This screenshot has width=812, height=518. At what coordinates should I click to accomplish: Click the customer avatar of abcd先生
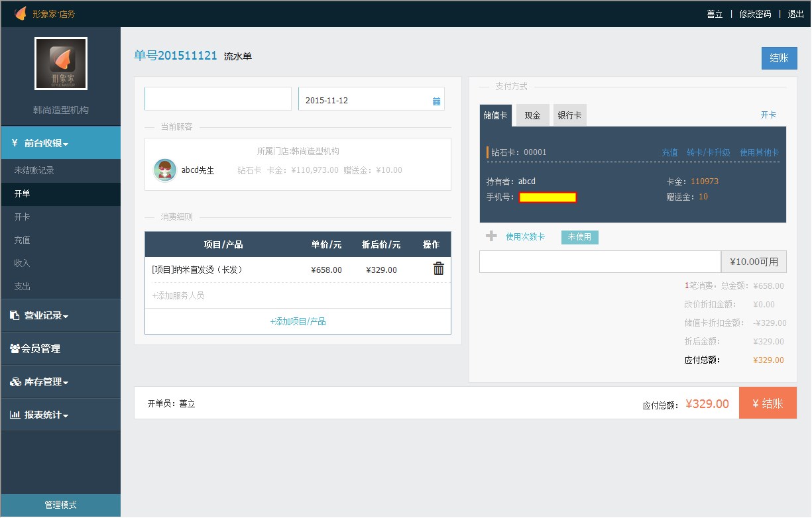pyautogui.click(x=164, y=170)
